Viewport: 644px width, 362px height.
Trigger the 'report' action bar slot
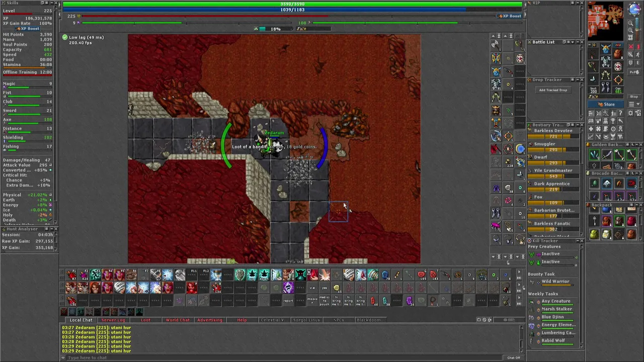288,301
